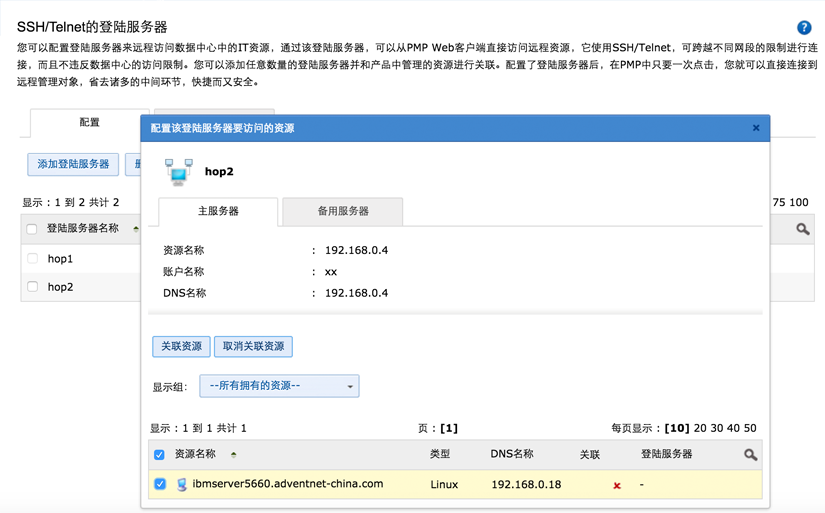
Task: Show 20 items per page
Action: pyautogui.click(x=700, y=428)
